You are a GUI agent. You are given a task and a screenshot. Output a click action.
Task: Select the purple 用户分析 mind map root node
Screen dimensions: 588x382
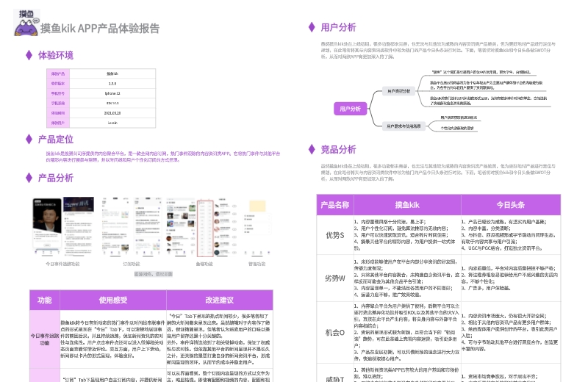(x=348, y=109)
